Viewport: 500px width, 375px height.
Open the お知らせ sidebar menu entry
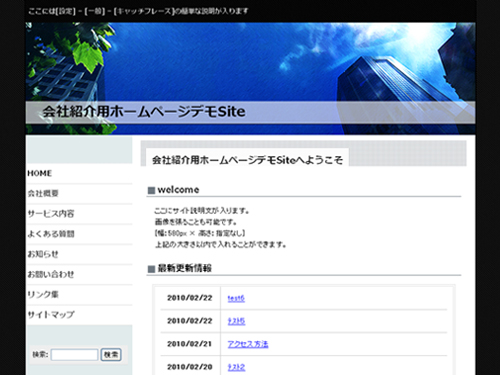tap(43, 254)
